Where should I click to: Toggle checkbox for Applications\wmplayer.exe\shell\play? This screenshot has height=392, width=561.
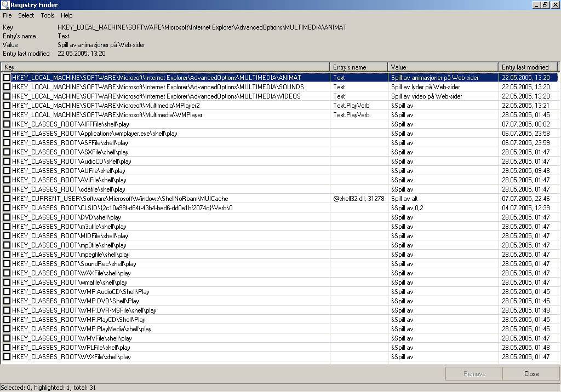pos(7,134)
